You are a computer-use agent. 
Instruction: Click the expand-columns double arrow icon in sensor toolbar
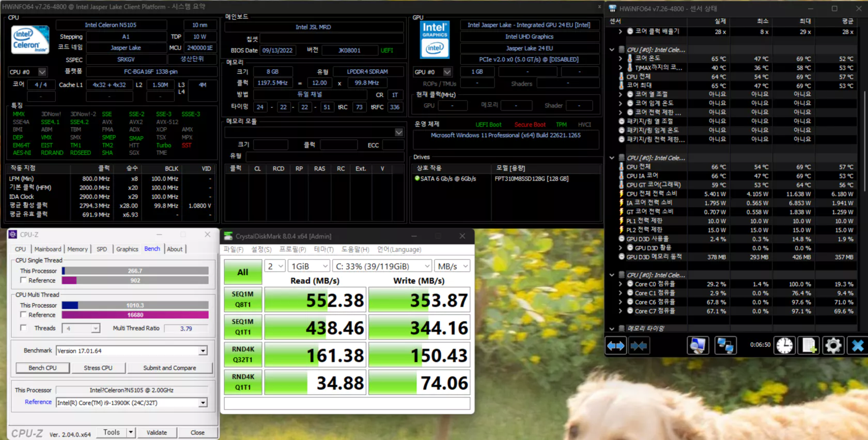616,345
